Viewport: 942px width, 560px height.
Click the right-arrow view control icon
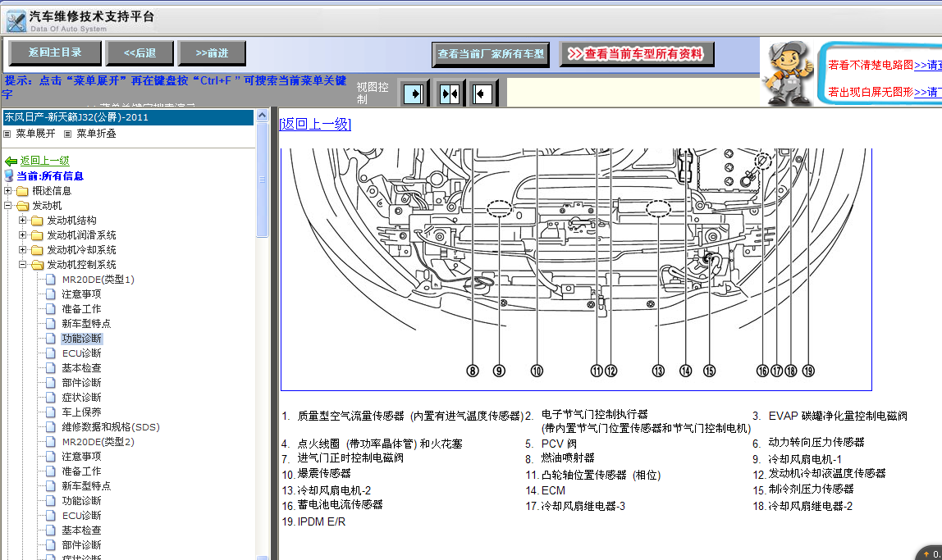click(x=414, y=93)
